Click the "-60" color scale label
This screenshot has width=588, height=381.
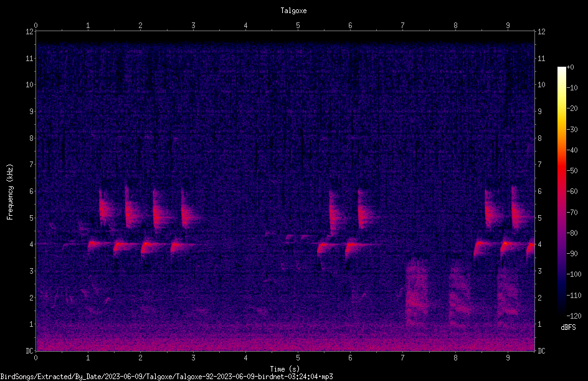coord(572,191)
